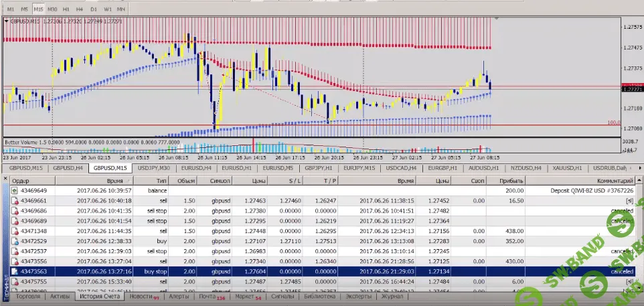Viewport: 644px width, 306px height.
Task: Open the Новости news tab
Action: coord(141,296)
